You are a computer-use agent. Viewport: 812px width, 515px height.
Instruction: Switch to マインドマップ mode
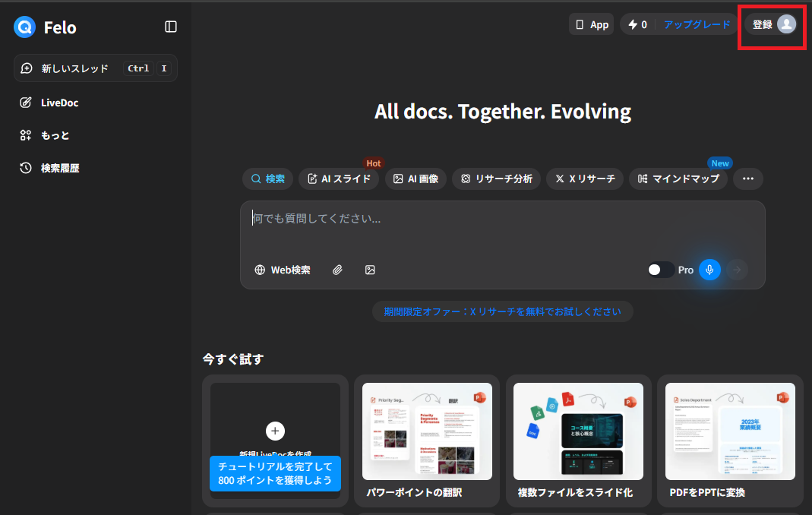(678, 179)
